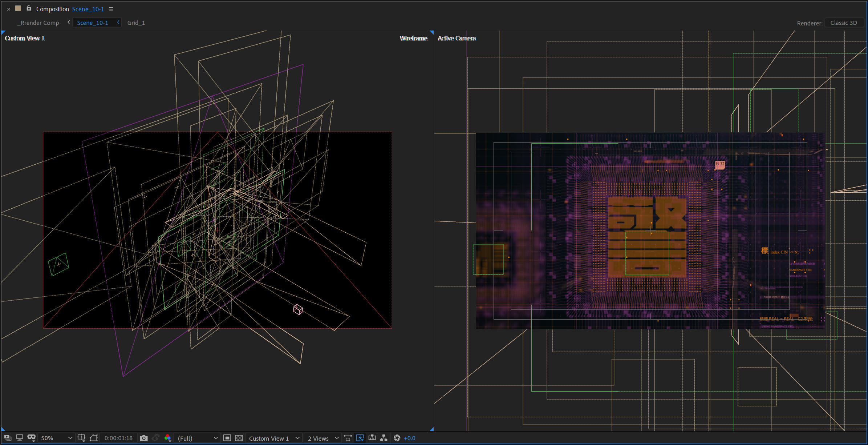868x445 pixels.
Task: Open the Composition Flowchart icon
Action: click(x=384, y=438)
